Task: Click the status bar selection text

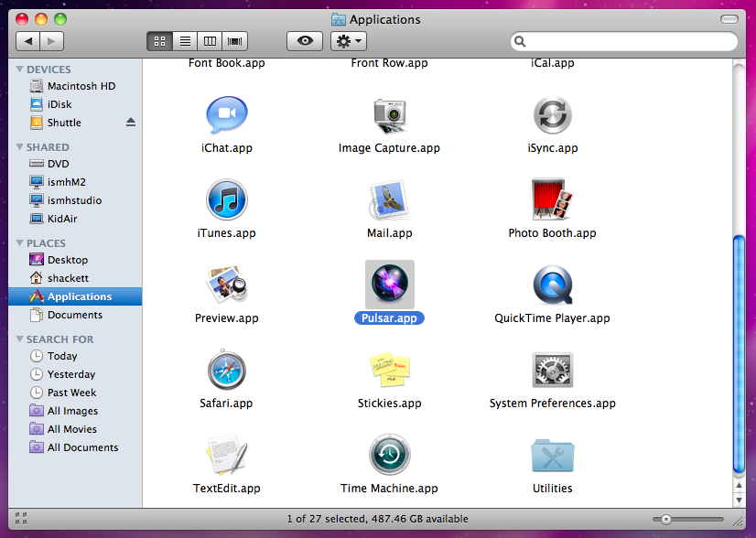Action: click(377, 519)
